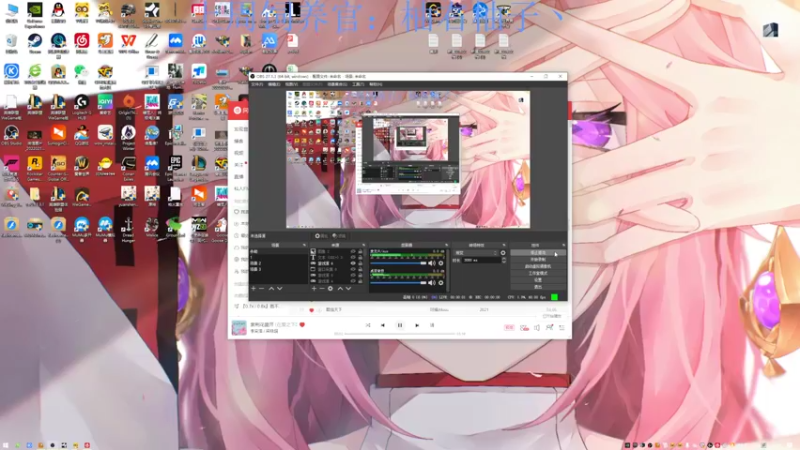Viewport: 800px width, 450px height.
Task: Adjust volume slider of second mixer track
Action: [x=398, y=283]
